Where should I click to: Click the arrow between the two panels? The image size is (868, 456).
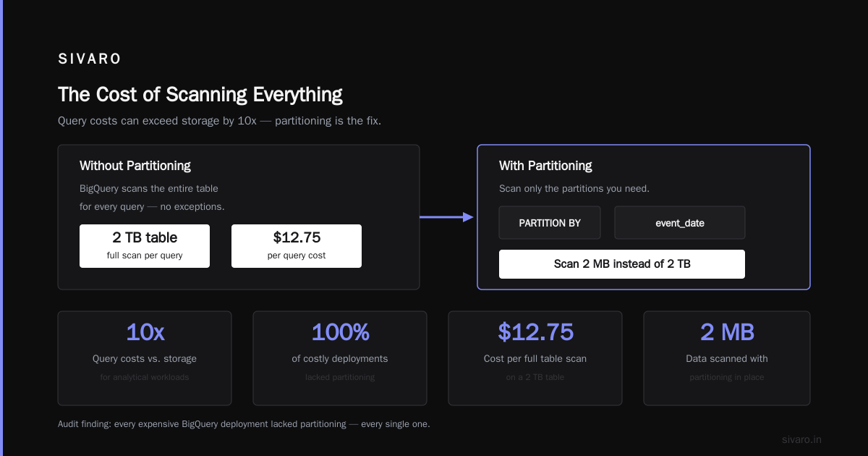(x=446, y=216)
